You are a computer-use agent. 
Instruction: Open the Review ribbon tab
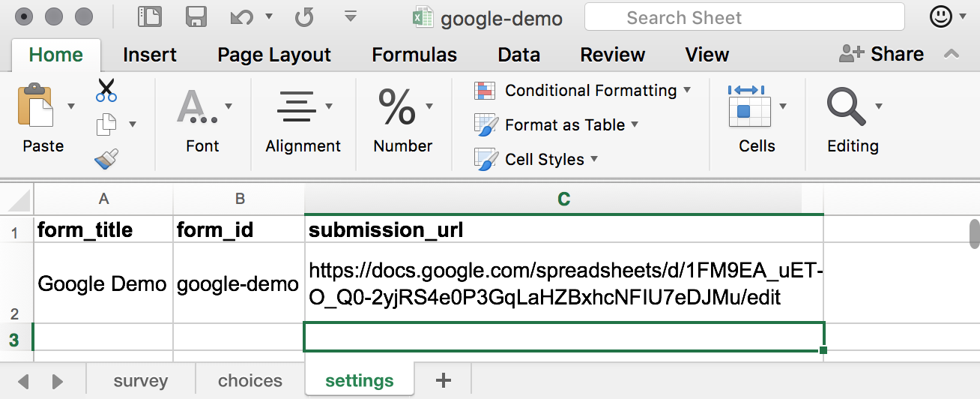[x=613, y=55]
